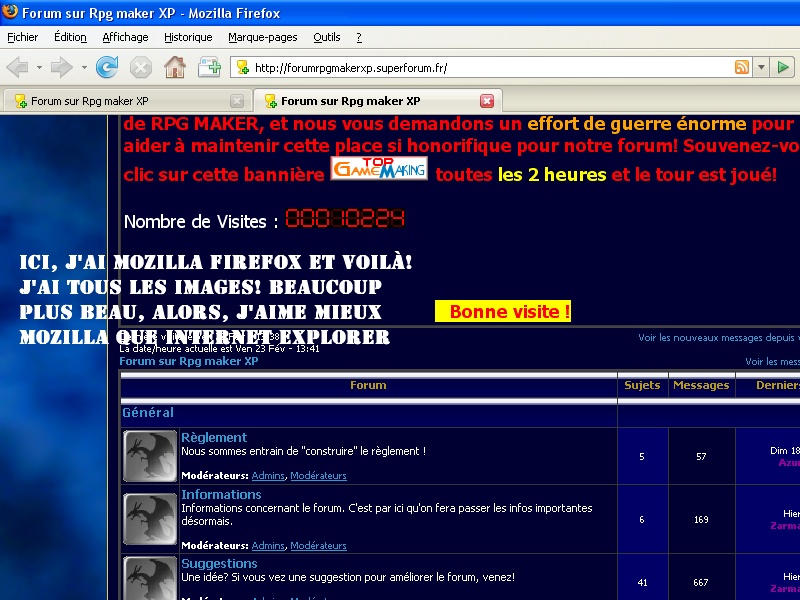The width and height of the screenshot is (800, 600).
Task: Open the Informations forum
Action: click(x=221, y=494)
